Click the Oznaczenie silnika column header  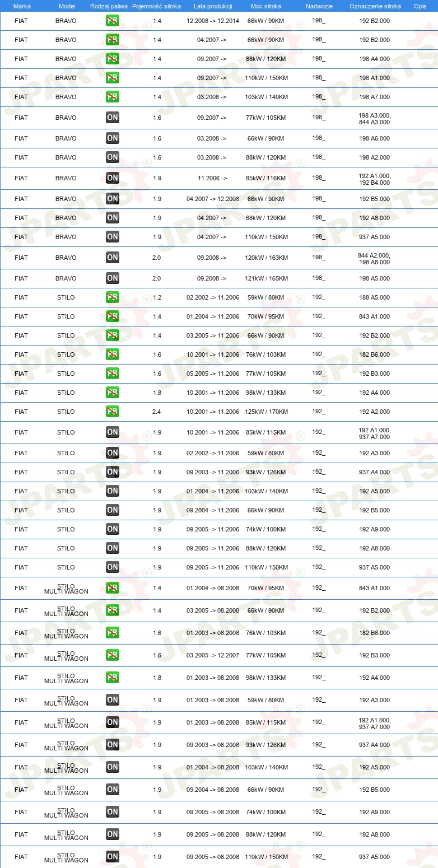(375, 6)
